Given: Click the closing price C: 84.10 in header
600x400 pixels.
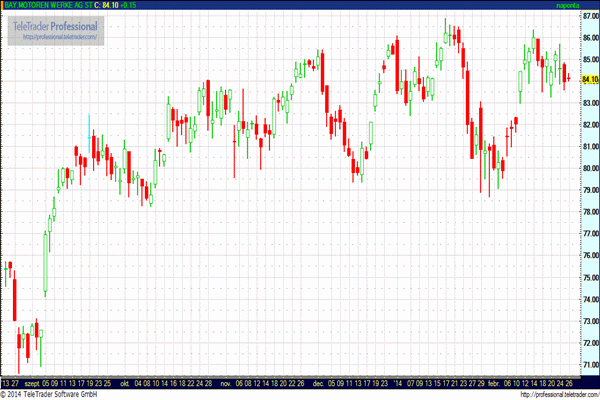Looking at the screenshot, I should (106, 5).
